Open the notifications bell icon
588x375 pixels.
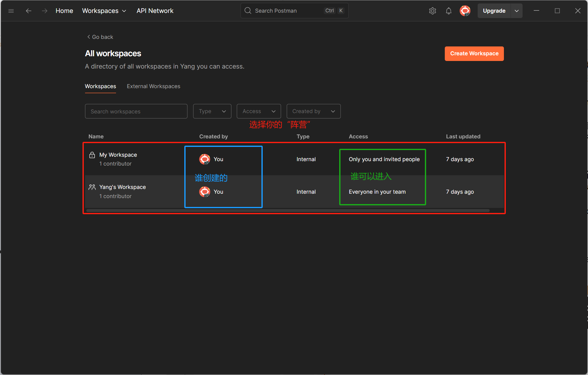pyautogui.click(x=449, y=11)
